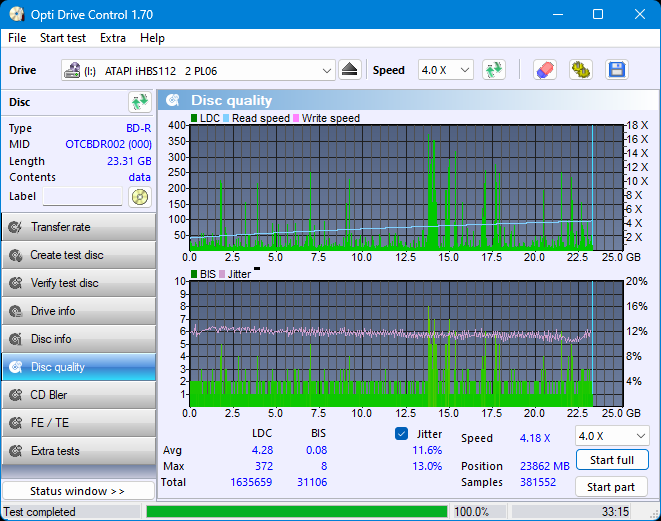661x521 pixels.
Task: Select the Extra tests sidebar item
Action: [78, 451]
